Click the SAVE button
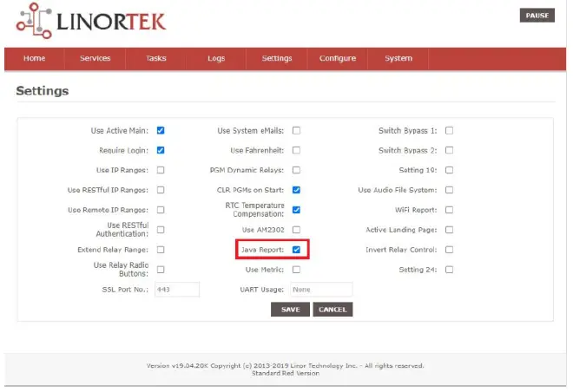The height and width of the screenshot is (392, 573). tap(290, 310)
